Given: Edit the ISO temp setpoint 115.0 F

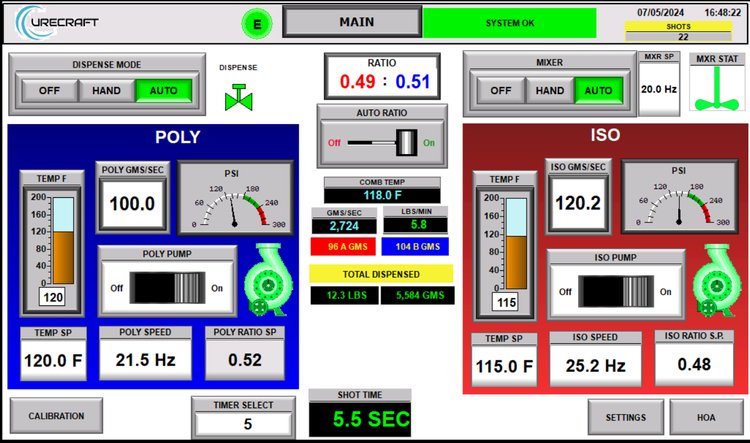Looking at the screenshot, I should pyautogui.click(x=504, y=366).
